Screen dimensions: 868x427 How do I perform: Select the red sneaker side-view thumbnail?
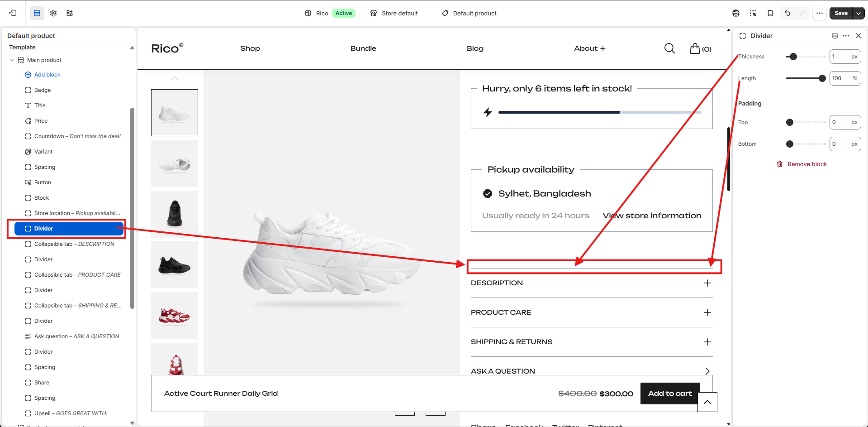click(175, 316)
